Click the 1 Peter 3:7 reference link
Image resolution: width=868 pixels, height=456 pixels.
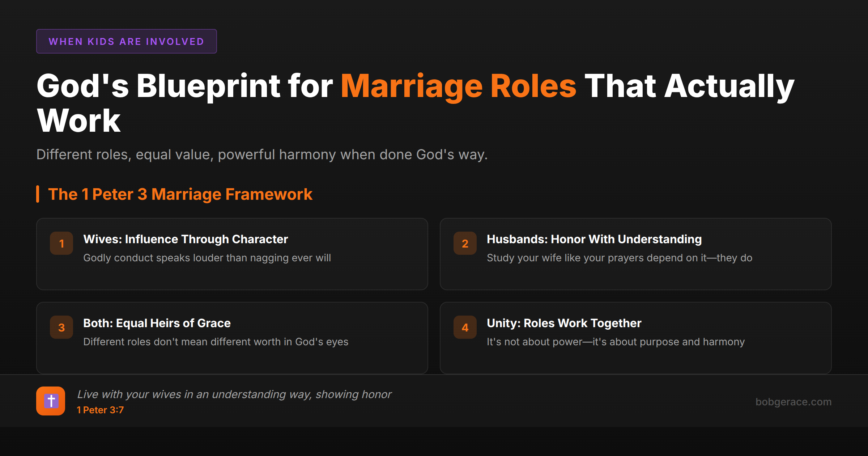click(x=100, y=410)
